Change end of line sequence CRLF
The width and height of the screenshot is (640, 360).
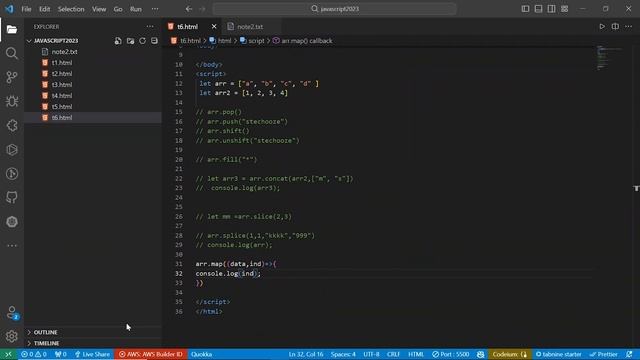(x=393, y=354)
